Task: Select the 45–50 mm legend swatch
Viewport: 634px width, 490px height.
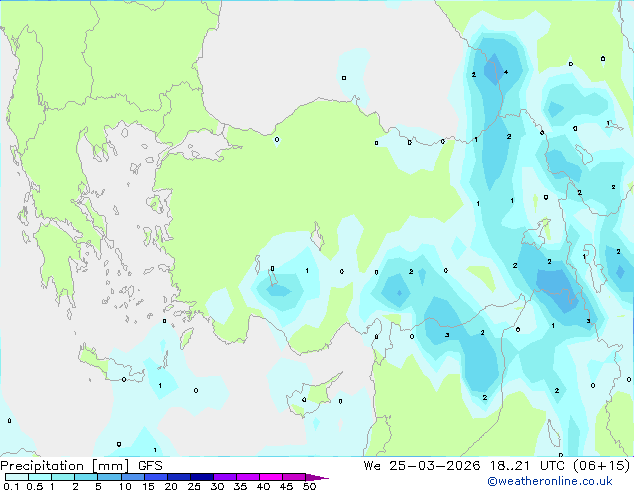Action: (x=294, y=477)
